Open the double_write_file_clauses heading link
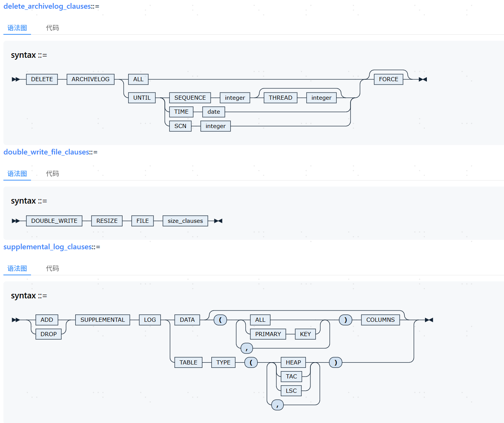Image resolution: width=504 pixels, height=423 pixels. coord(46,152)
